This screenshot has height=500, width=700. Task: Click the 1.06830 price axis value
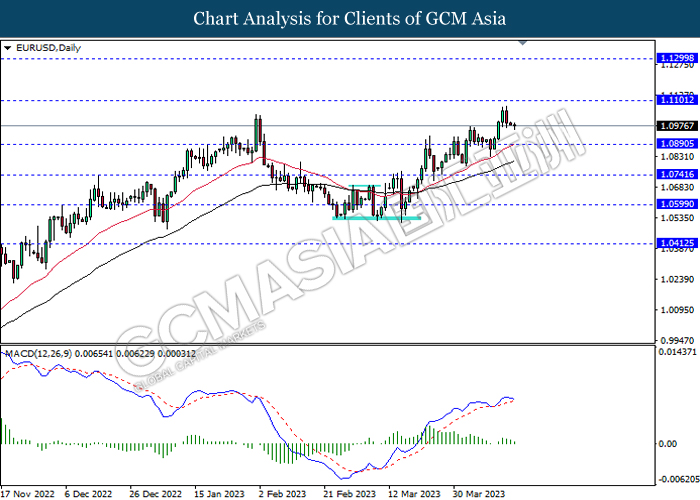677,187
